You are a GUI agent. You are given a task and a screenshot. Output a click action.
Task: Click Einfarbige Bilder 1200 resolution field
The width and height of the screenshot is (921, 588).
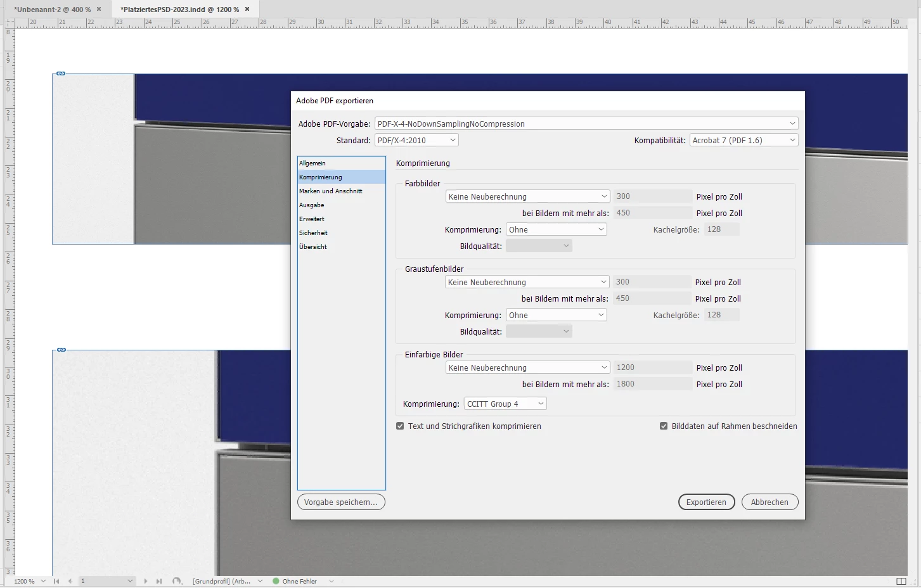(653, 367)
